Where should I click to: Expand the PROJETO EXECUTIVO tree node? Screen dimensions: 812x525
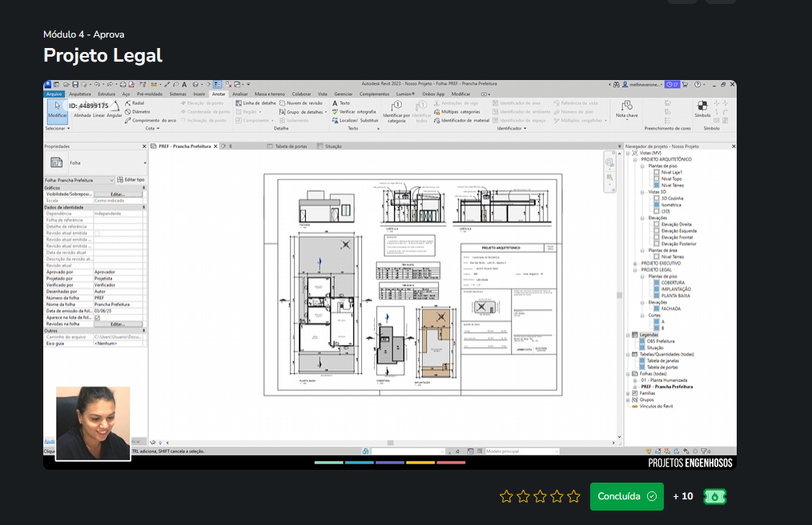637,263
